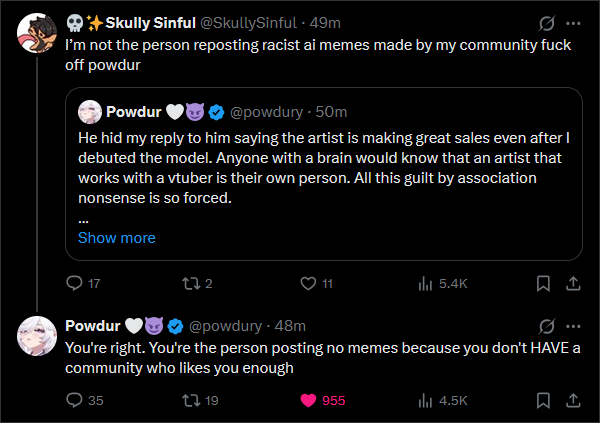Share Skully Sinful's tweet
Viewport: 600px width, 423px height.
(573, 284)
